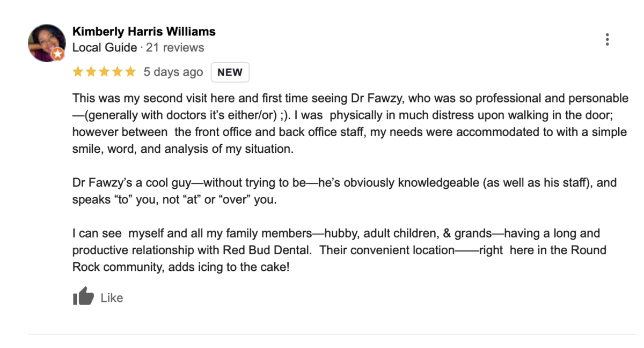Screen dimensions: 644x348
Task: Click the orange Local Guide star badge
Action: tap(57, 54)
